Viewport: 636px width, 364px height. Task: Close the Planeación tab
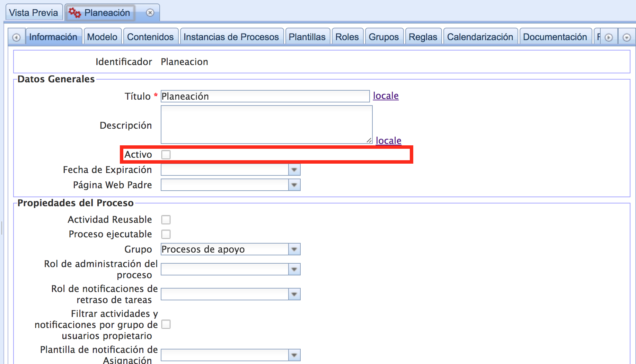click(x=150, y=13)
